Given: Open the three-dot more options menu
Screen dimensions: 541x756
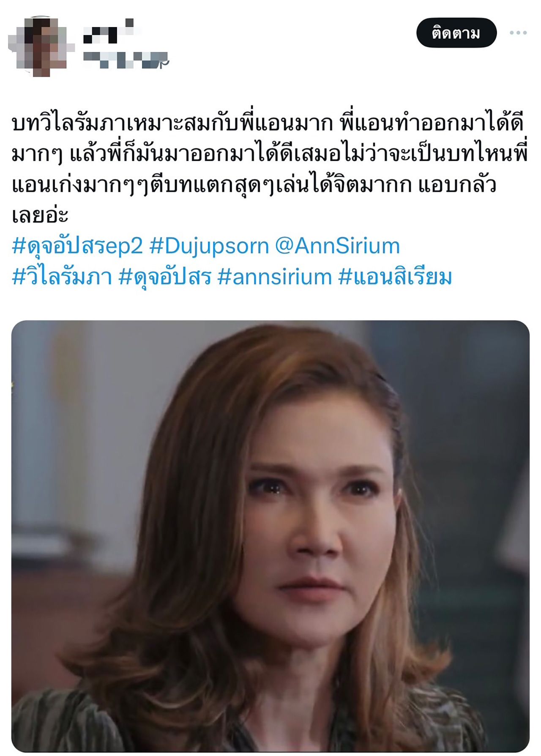Looking at the screenshot, I should point(518,33).
